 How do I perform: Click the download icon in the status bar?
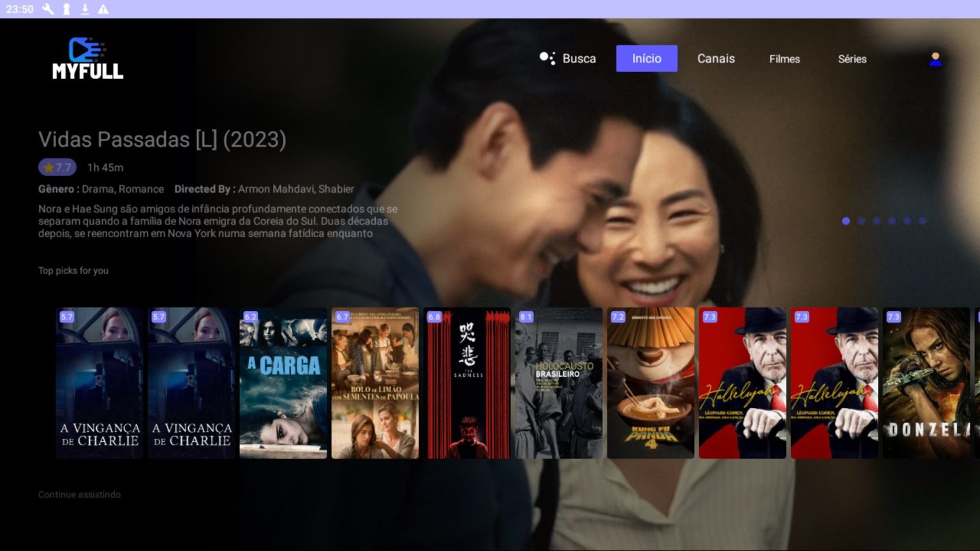[84, 10]
